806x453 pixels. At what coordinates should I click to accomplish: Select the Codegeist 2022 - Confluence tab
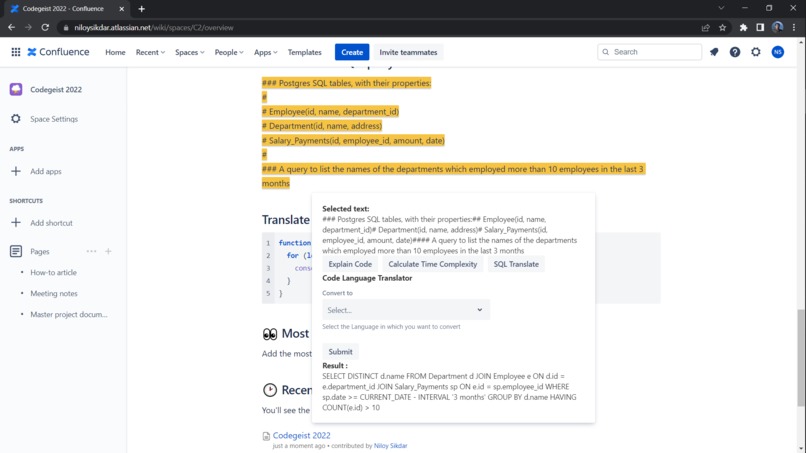pos(67,9)
